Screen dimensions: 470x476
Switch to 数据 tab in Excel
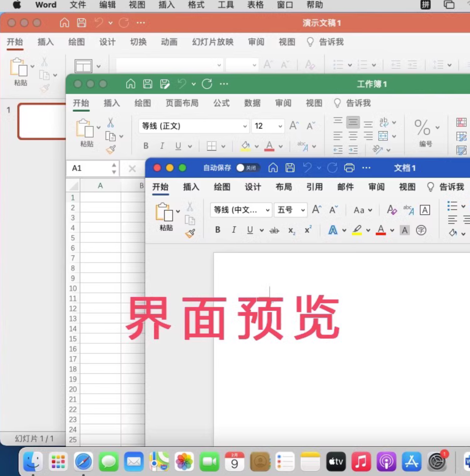[252, 103]
